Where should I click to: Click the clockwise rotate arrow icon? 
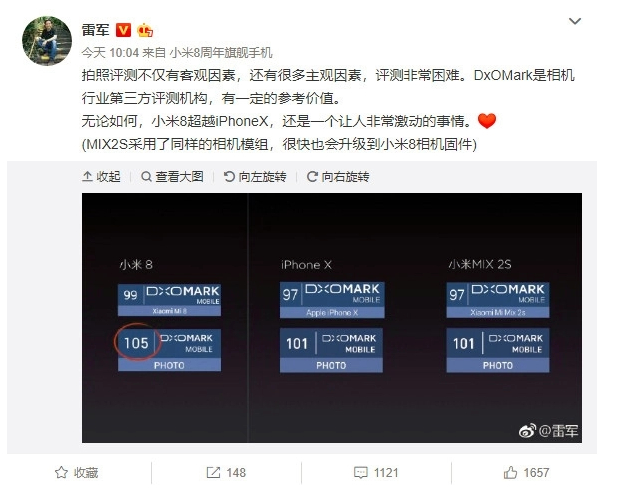[312, 177]
